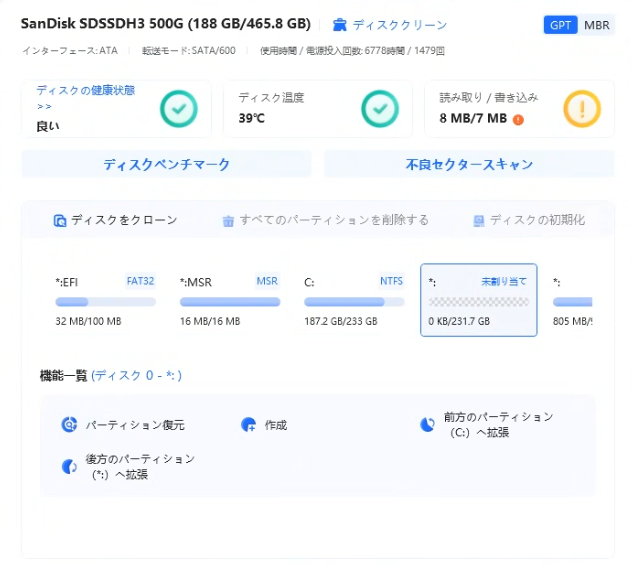Click the EFI partition usage bar
632x566 pixels.
tap(105, 302)
